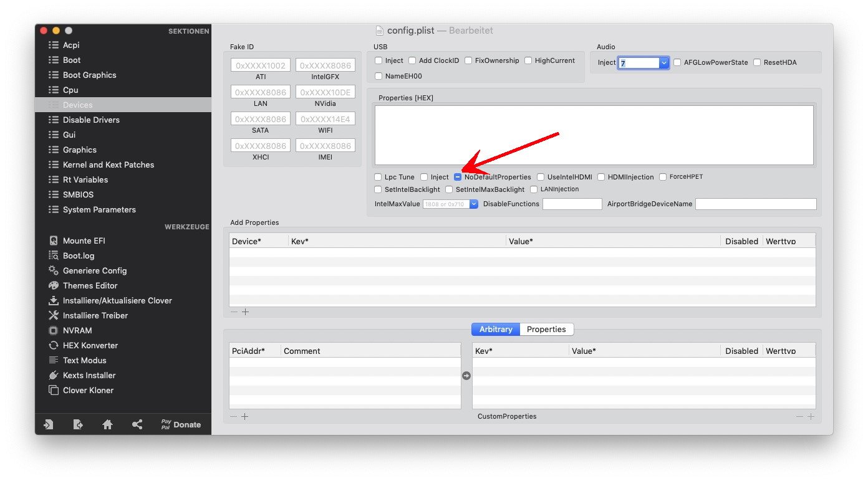868x481 pixels.
Task: Add a PciAddr entry with plus
Action: 245,416
